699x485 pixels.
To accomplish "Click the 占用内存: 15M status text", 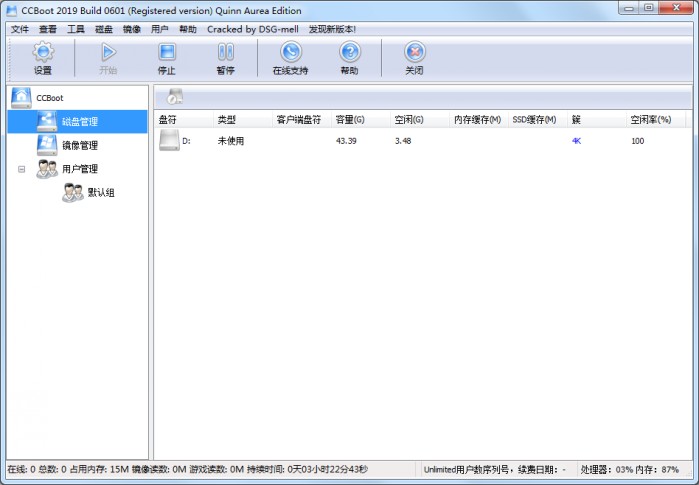I will [99, 469].
